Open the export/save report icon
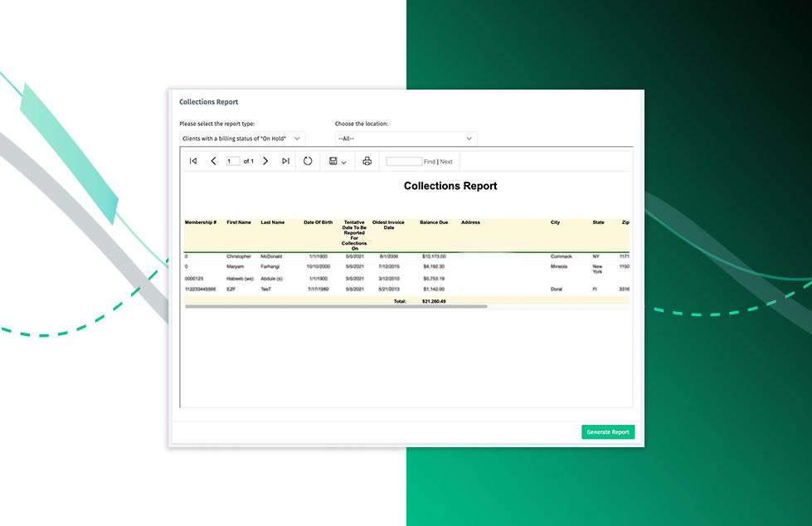This screenshot has width=812, height=526. 333,161
